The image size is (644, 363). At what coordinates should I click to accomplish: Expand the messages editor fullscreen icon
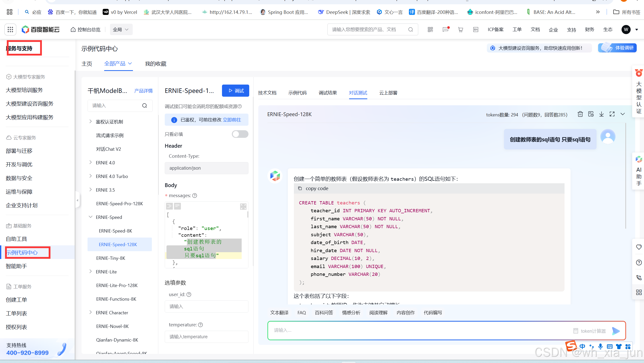243,206
